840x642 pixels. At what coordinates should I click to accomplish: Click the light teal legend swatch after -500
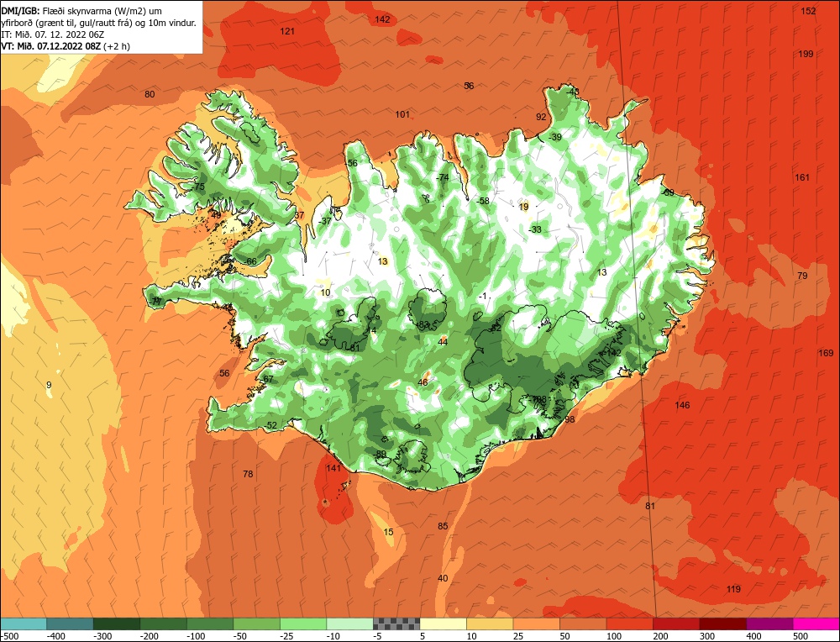point(24,624)
